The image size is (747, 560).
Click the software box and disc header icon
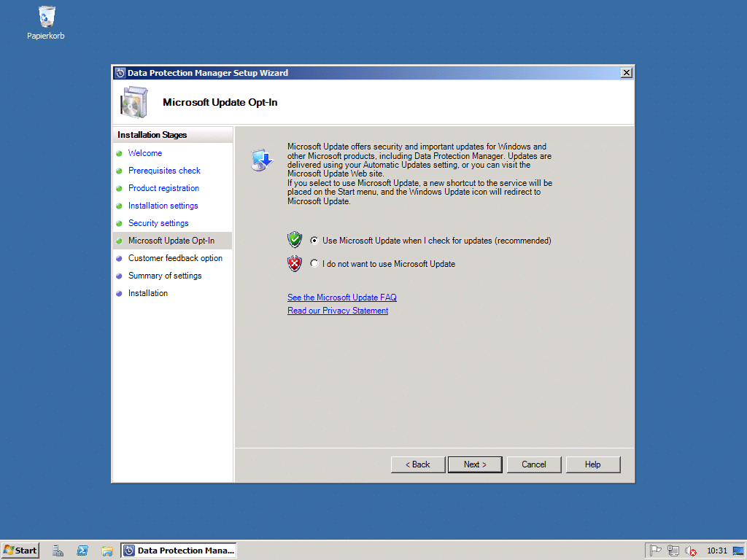(x=134, y=102)
